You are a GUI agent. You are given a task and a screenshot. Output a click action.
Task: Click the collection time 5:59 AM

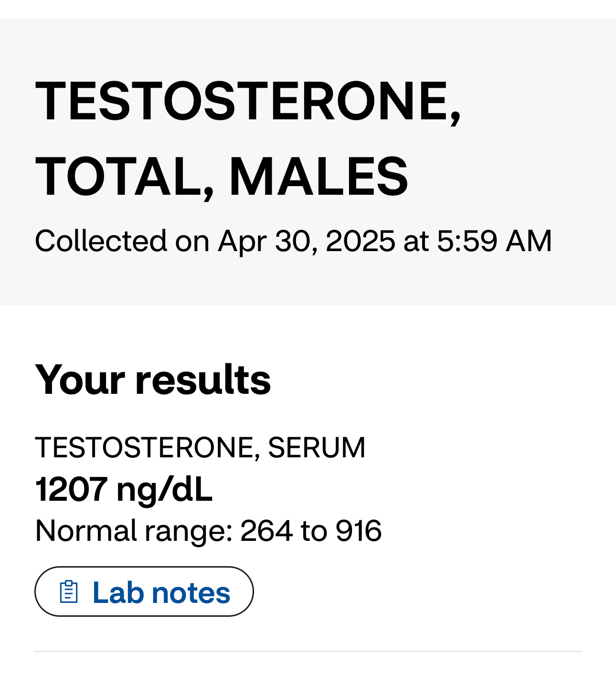[x=494, y=240]
